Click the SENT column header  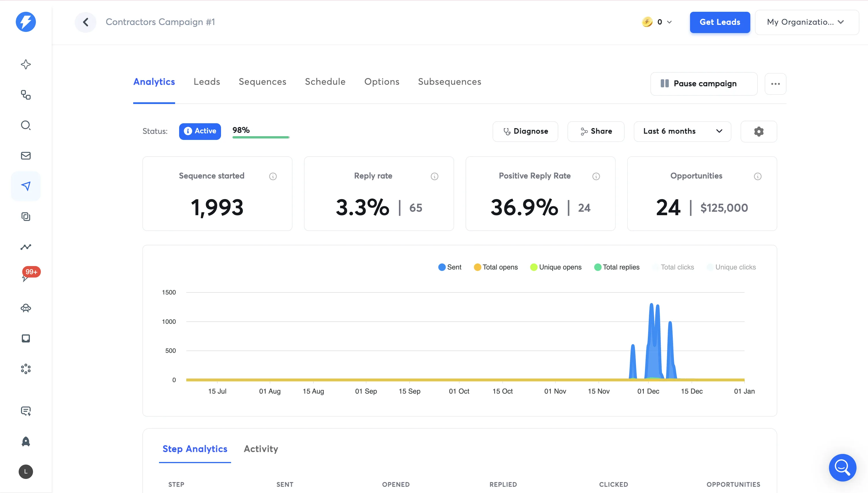click(285, 485)
